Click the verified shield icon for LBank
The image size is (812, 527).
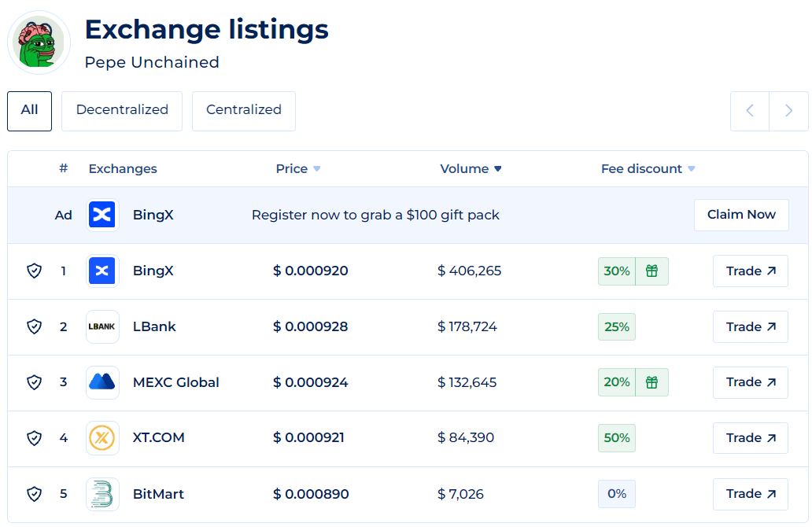point(34,326)
